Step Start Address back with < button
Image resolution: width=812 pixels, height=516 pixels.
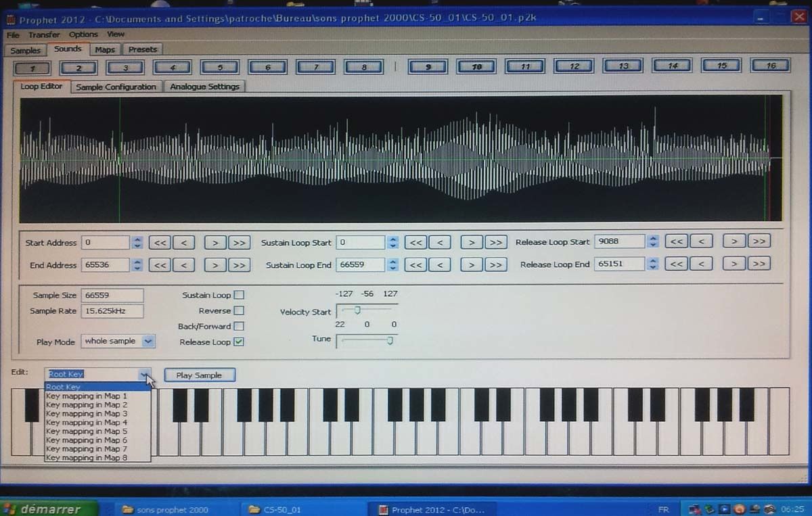pyautogui.click(x=183, y=243)
